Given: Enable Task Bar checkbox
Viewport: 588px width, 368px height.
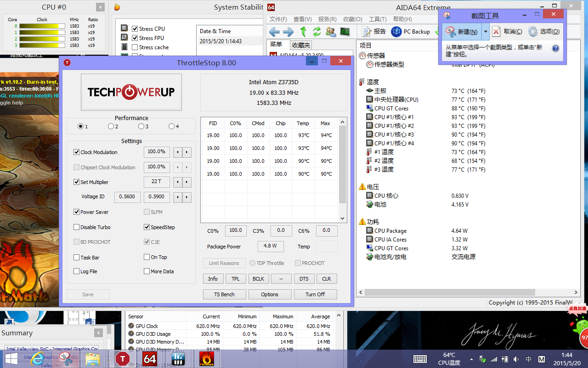Looking at the screenshot, I should click(x=77, y=258).
